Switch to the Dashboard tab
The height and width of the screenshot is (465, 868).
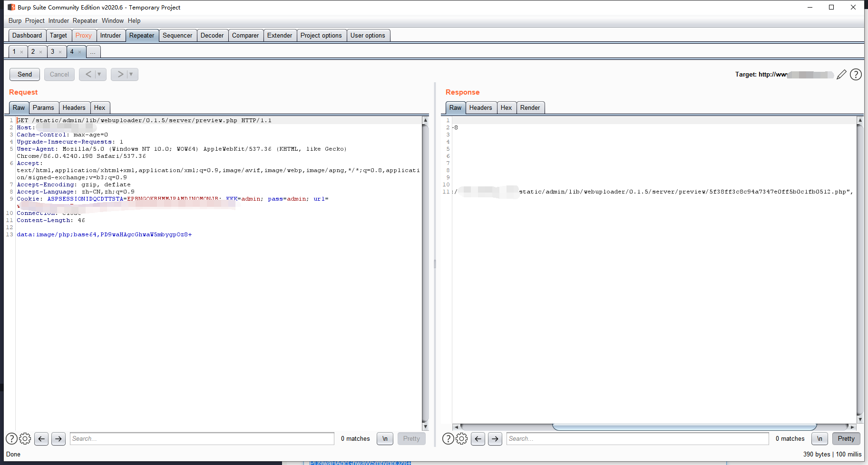pyautogui.click(x=27, y=36)
